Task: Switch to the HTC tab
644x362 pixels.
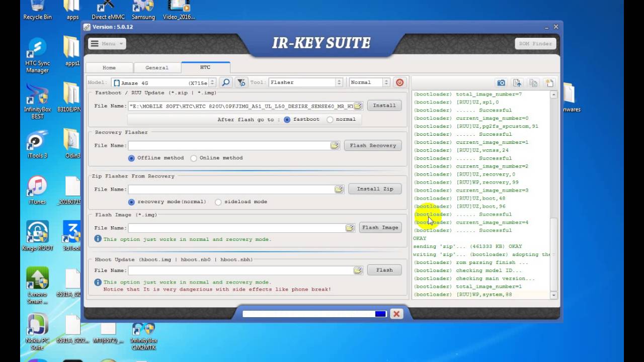Action: click(x=205, y=67)
